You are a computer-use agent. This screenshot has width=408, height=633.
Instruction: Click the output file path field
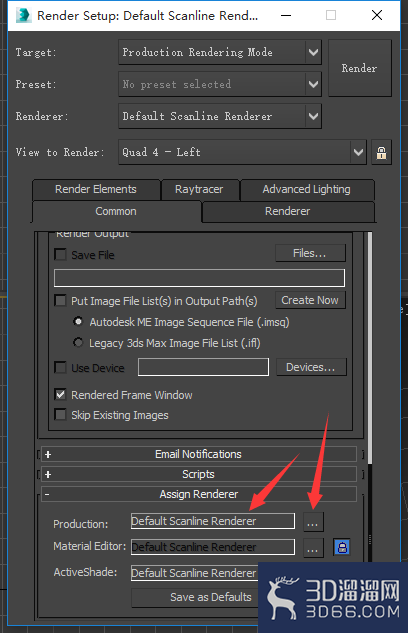199,278
